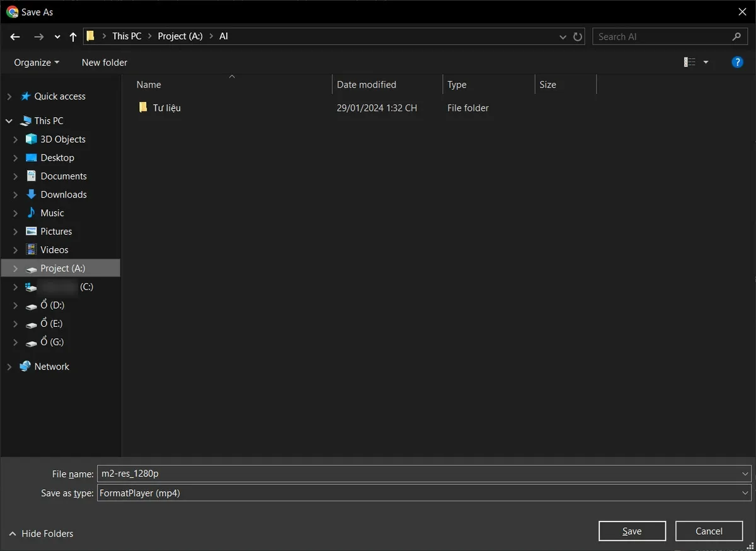This screenshot has width=756, height=551.
Task: Open the Save as type dropdown
Action: (x=746, y=493)
